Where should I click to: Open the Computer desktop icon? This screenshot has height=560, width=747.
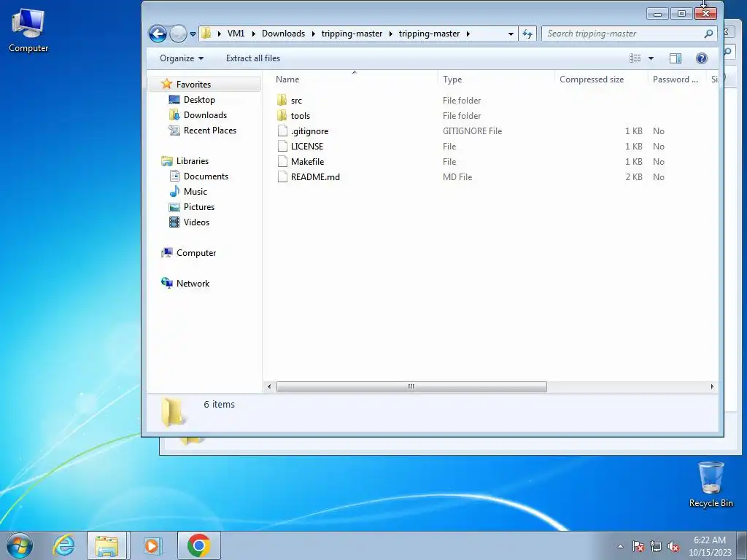tap(28, 31)
